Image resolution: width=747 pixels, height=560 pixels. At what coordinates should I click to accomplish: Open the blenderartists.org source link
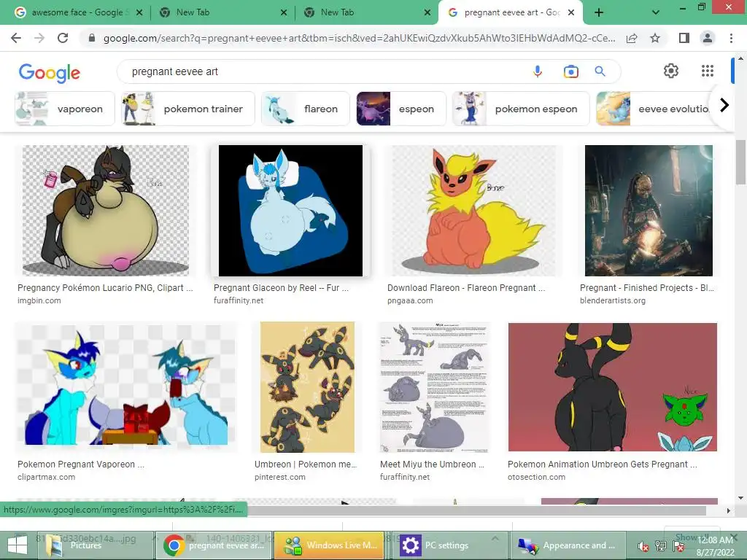pos(613,300)
